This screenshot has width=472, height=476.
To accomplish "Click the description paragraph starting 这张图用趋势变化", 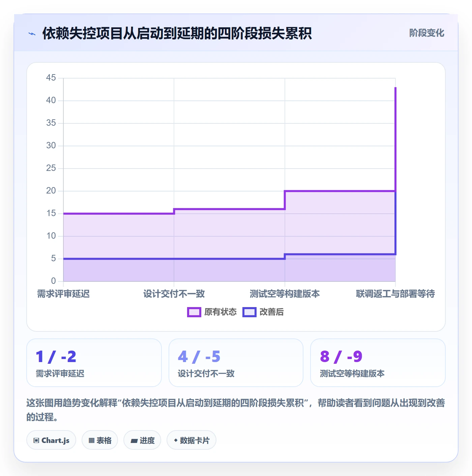I will [236, 410].
